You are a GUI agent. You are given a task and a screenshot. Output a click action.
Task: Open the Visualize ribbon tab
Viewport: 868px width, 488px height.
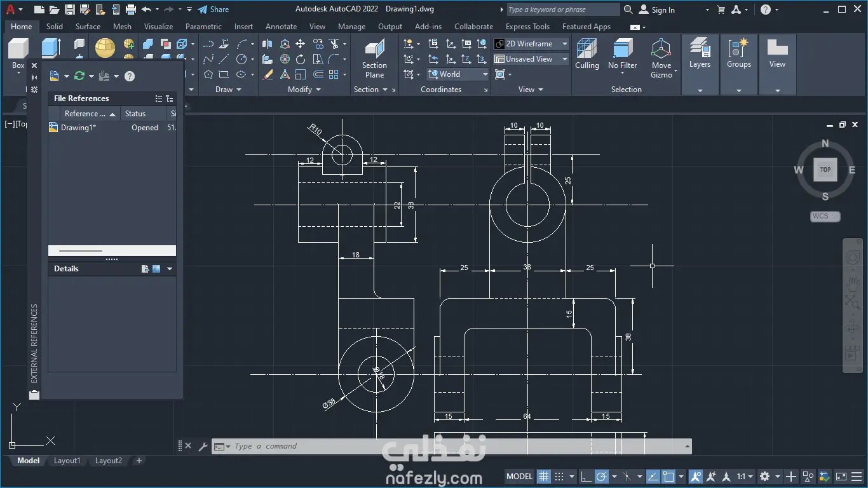click(158, 27)
